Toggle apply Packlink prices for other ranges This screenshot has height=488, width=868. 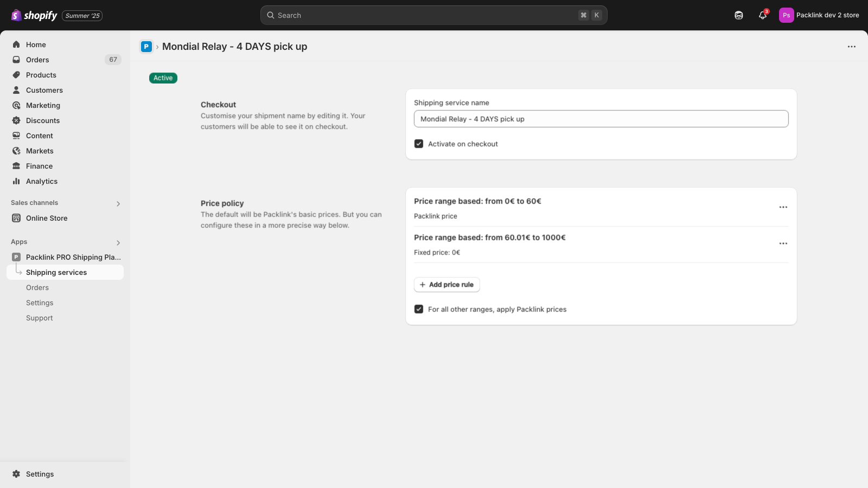pyautogui.click(x=419, y=309)
